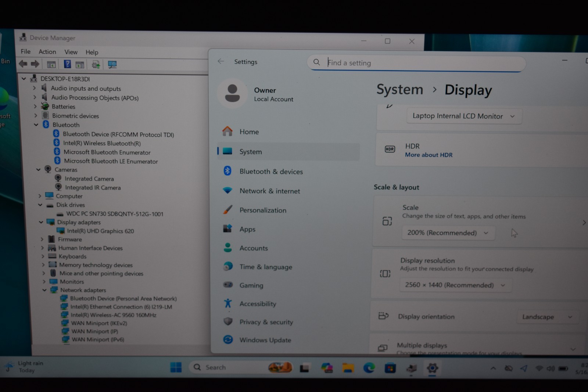Click the Scan for hardware changes monitor icon

(112, 65)
